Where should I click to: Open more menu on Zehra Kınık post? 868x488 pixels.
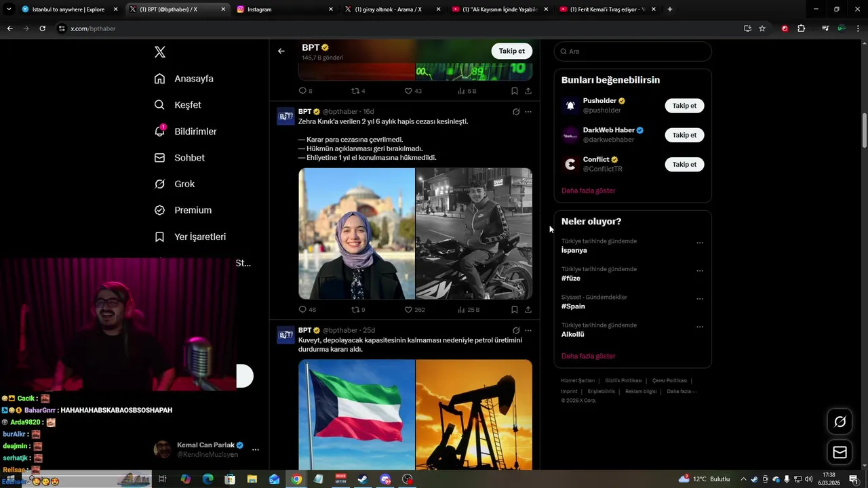528,112
